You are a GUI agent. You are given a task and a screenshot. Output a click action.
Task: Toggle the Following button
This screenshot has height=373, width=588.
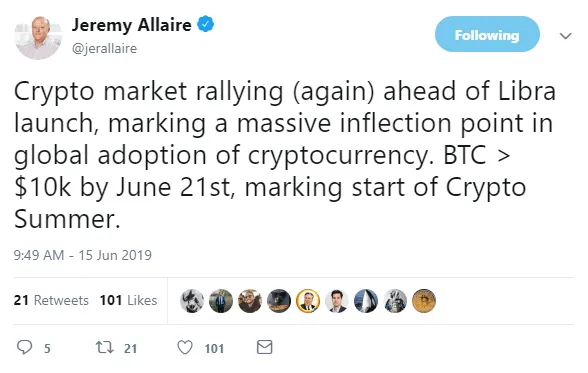(x=487, y=34)
